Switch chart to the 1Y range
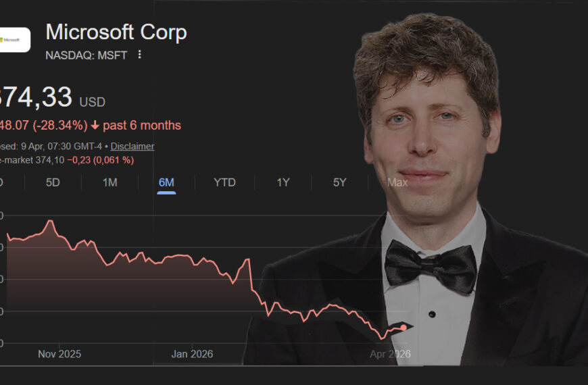Viewport: 588px width, 385px height. coord(283,182)
